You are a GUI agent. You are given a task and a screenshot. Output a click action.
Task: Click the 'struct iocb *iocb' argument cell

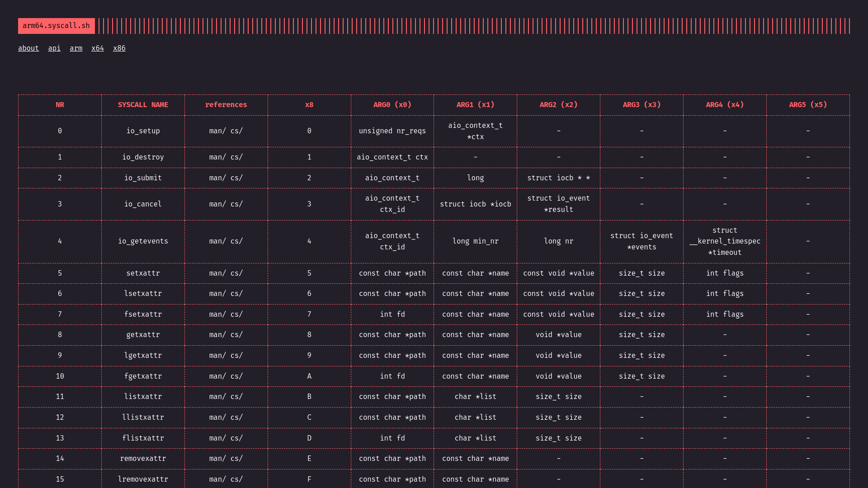tap(476, 204)
